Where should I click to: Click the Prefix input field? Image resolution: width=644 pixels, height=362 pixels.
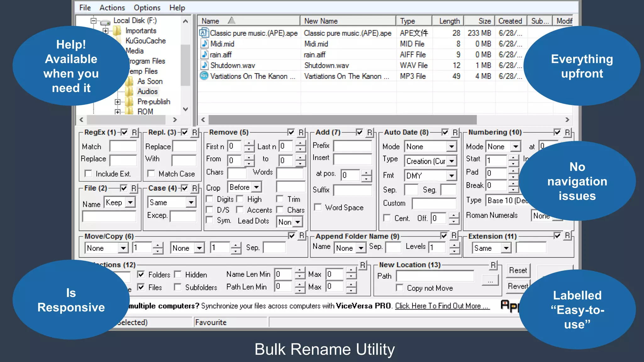tap(353, 146)
